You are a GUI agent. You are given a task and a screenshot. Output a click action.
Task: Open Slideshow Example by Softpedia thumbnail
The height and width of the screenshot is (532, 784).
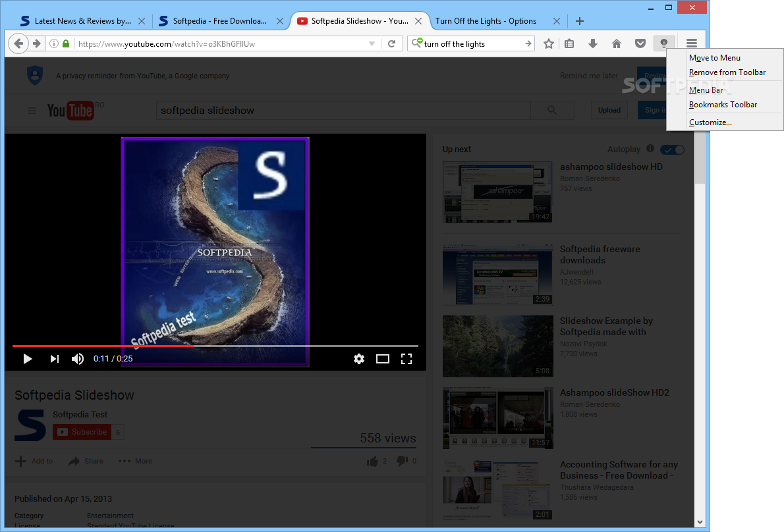pyautogui.click(x=497, y=346)
